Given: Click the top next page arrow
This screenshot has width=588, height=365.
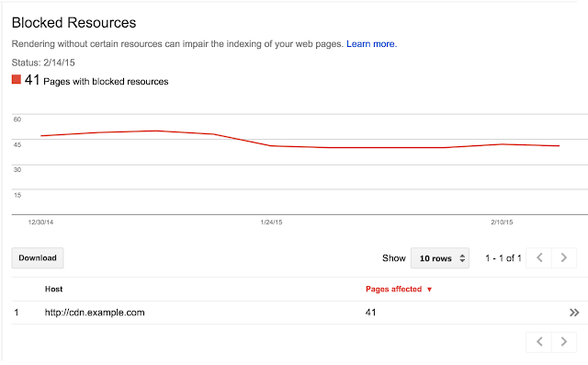Looking at the screenshot, I should tap(563, 258).
